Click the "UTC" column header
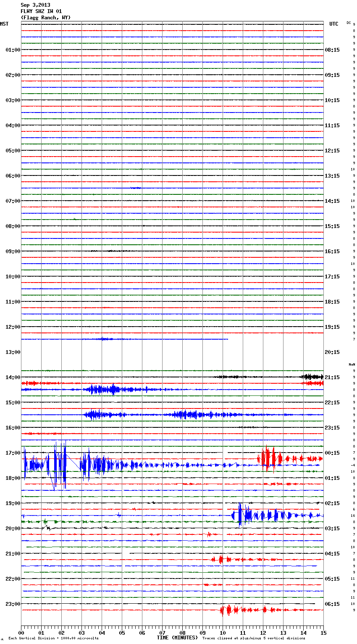Image resolution: width=357 pixels, height=644 pixels. tap(333, 24)
